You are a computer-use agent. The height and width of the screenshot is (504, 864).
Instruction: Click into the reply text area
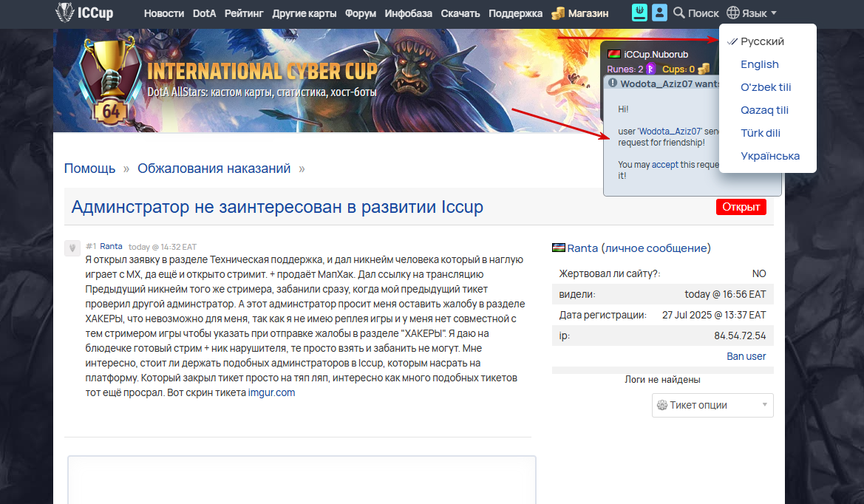pos(302,480)
